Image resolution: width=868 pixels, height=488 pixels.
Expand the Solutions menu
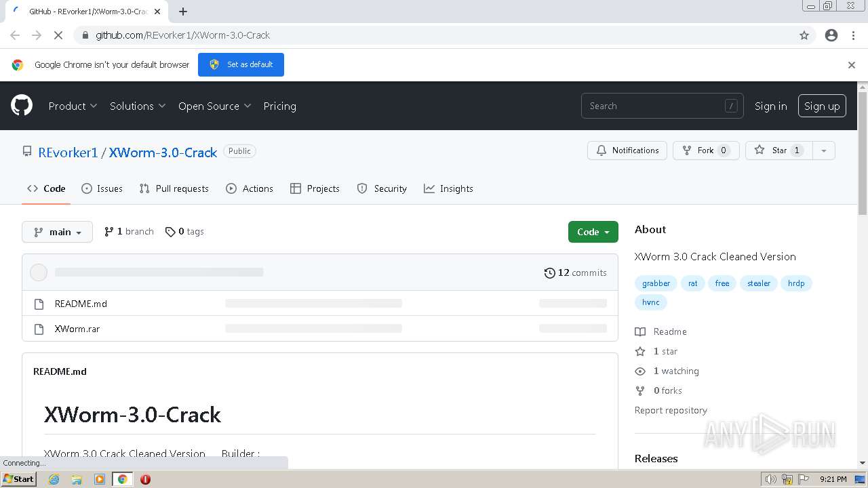click(138, 106)
